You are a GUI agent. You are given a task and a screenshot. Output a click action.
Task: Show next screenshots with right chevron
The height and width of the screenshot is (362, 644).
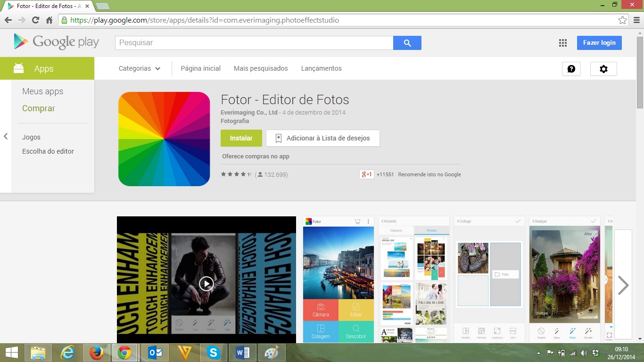[x=623, y=285]
